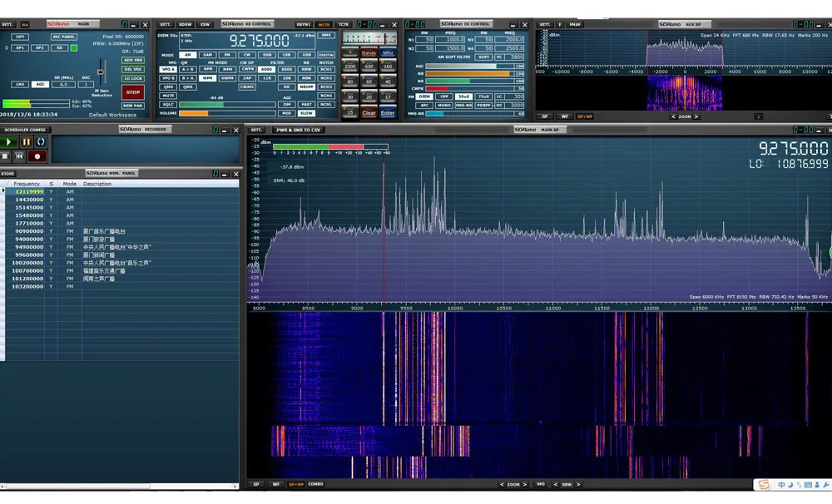Open SETT. in the RX Control panel
This screenshot has height=504, width=832.
[x=166, y=24]
